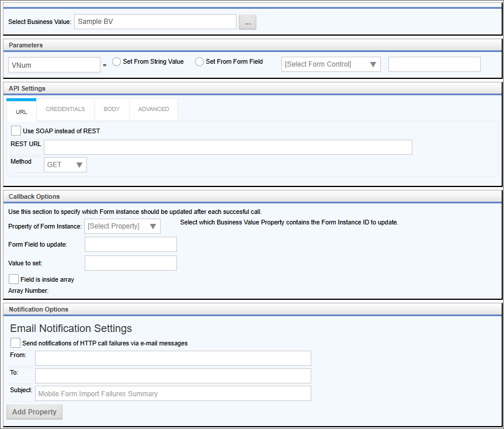This screenshot has height=429, width=504.
Task: Click the Add Property button
Action: tap(34, 412)
